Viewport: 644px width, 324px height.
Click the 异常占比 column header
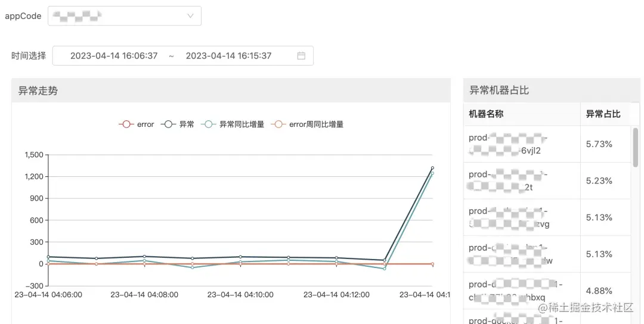[603, 114]
